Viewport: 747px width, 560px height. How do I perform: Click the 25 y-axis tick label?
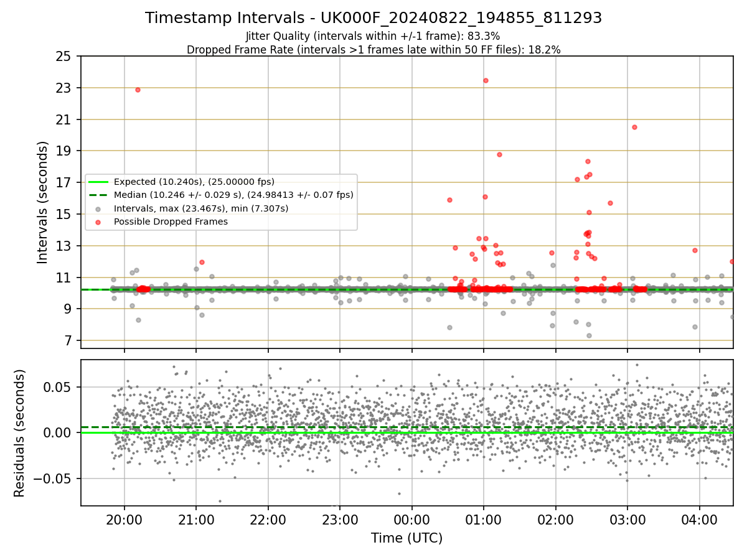[63, 57]
